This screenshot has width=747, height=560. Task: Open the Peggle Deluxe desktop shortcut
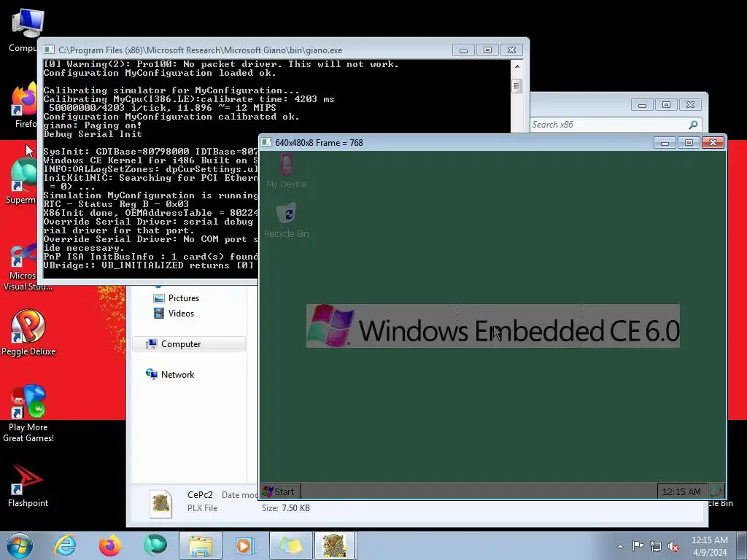[28, 332]
